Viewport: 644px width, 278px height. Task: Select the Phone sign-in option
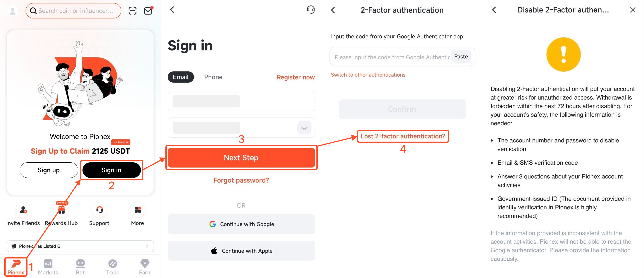click(213, 77)
